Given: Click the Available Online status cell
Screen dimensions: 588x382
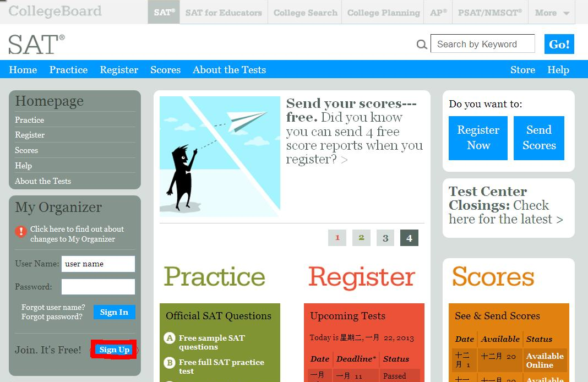Looking at the screenshot, I should click(545, 360).
